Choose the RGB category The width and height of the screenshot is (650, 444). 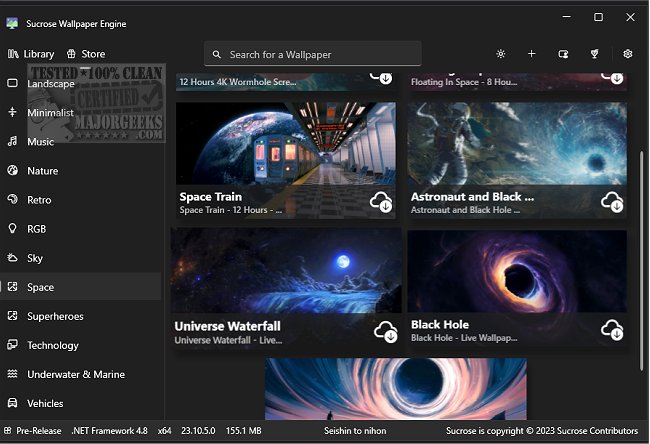tap(37, 229)
